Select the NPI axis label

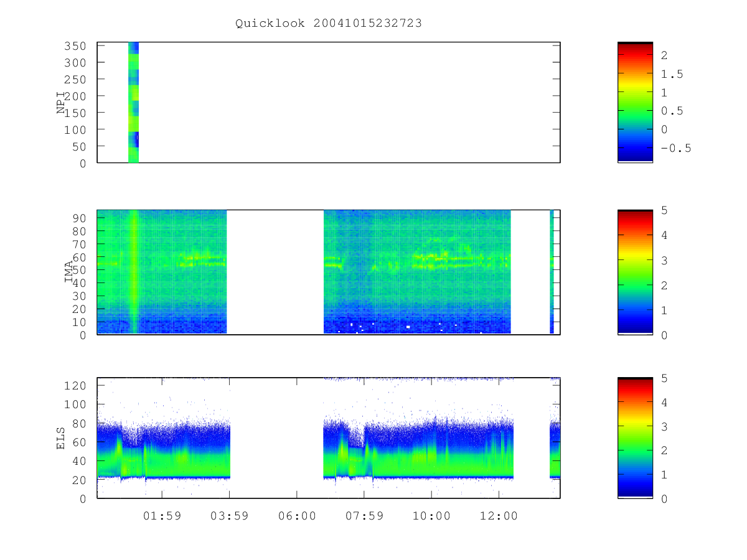(61, 103)
